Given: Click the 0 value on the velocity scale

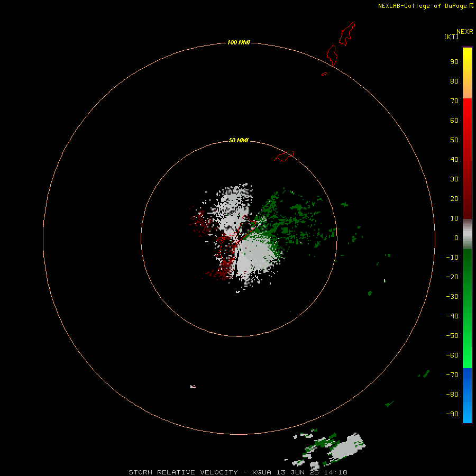Looking at the screenshot, I should pos(456,238).
